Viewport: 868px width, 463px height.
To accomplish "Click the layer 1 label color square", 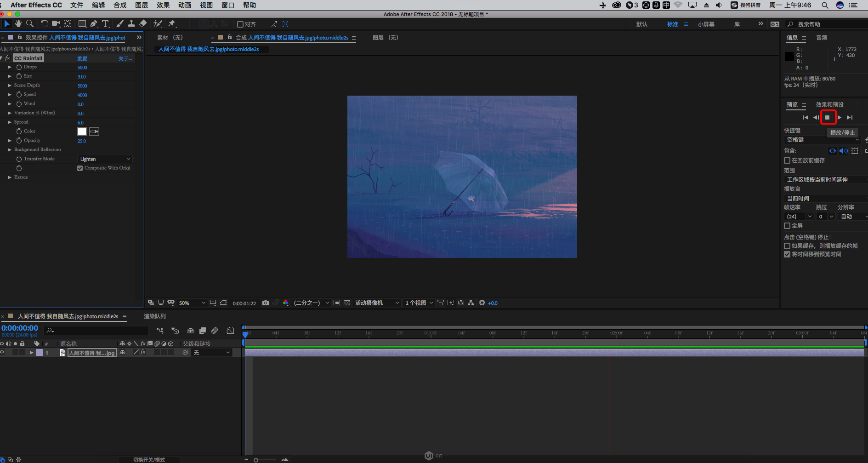I will (x=40, y=353).
